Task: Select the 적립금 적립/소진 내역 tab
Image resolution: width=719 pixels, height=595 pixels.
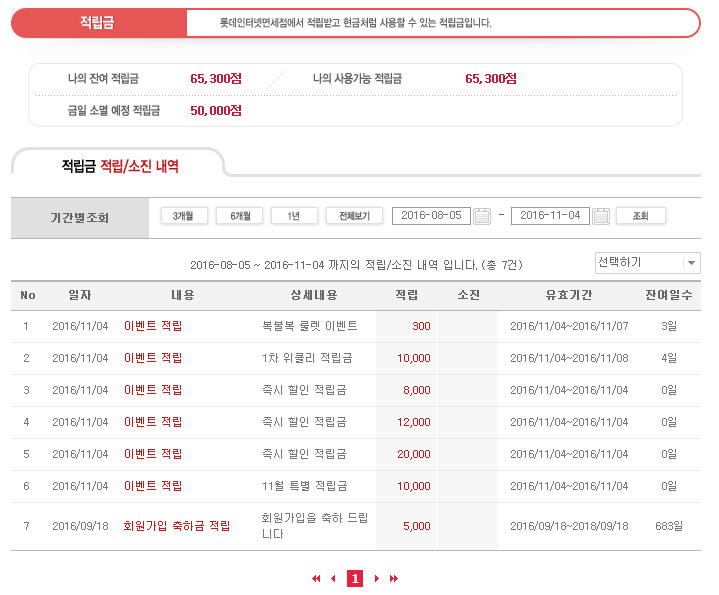Action: [x=120, y=165]
